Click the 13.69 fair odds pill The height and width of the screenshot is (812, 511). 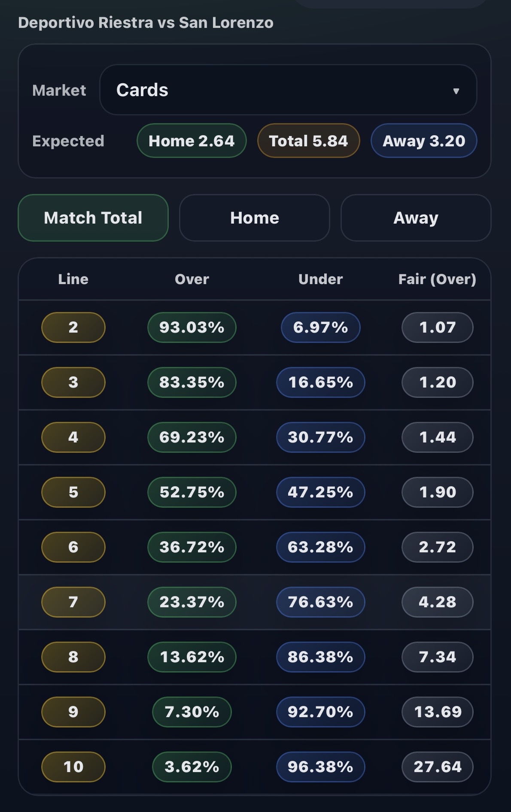pos(437,712)
